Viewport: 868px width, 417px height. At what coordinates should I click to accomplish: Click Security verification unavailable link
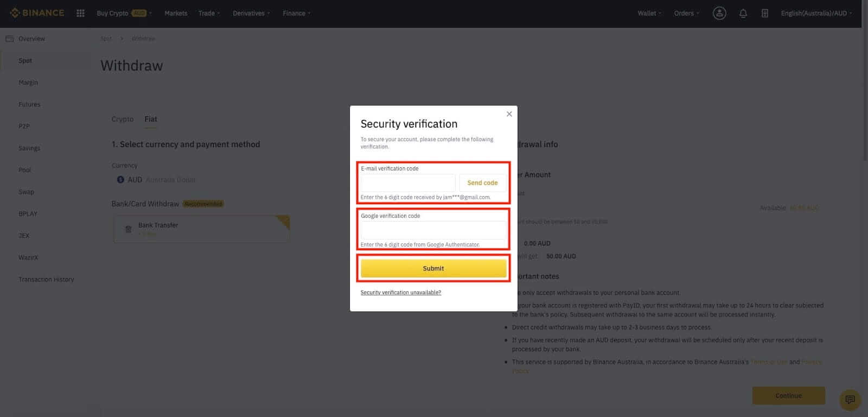tap(400, 293)
